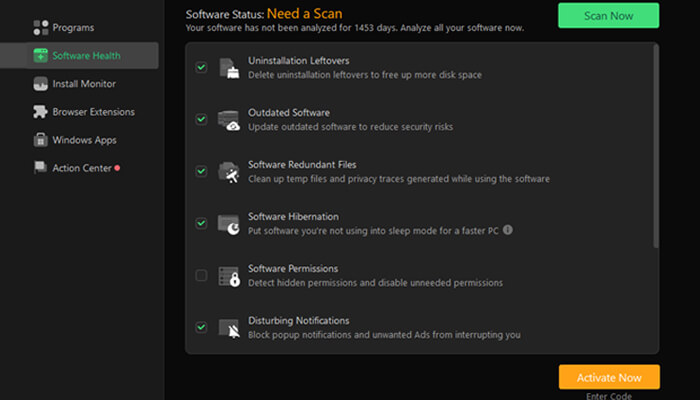The image size is (700, 400).
Task: Click the Software Hibernation moon icon
Action: point(229,224)
